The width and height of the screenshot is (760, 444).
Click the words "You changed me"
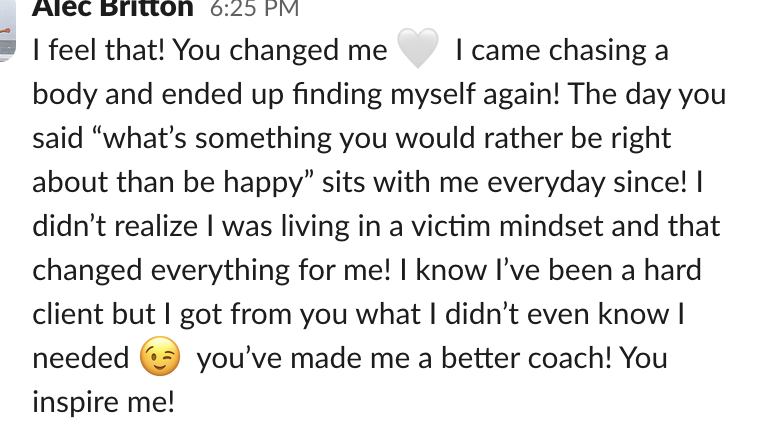280,50
